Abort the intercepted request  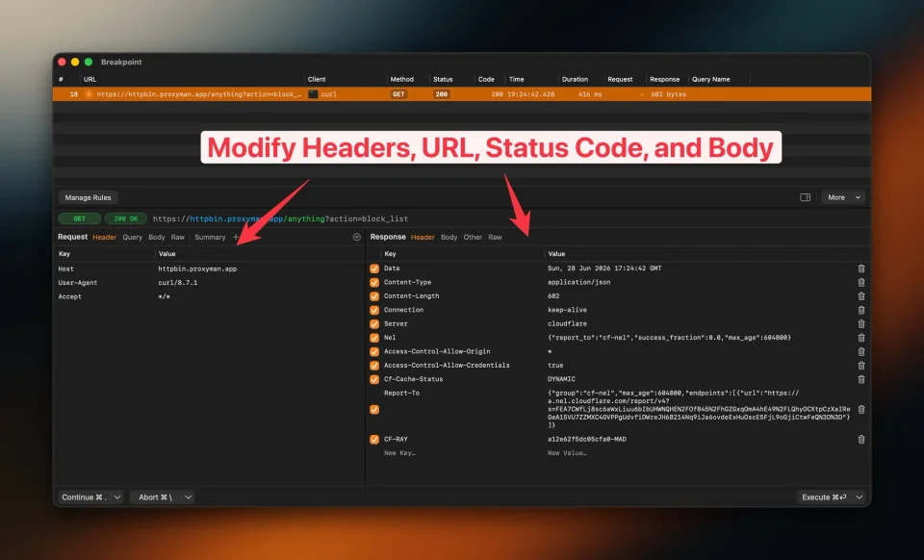tap(156, 497)
